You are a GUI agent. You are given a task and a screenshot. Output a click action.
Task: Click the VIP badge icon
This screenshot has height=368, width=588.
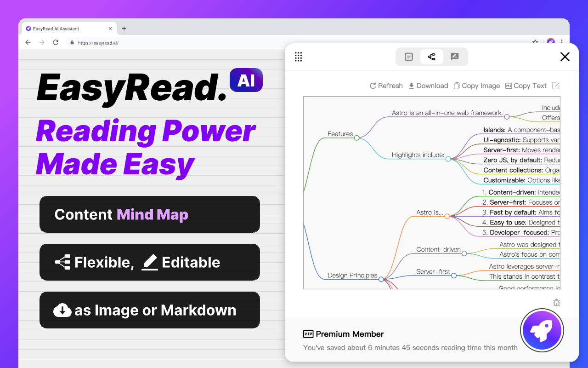click(x=308, y=334)
